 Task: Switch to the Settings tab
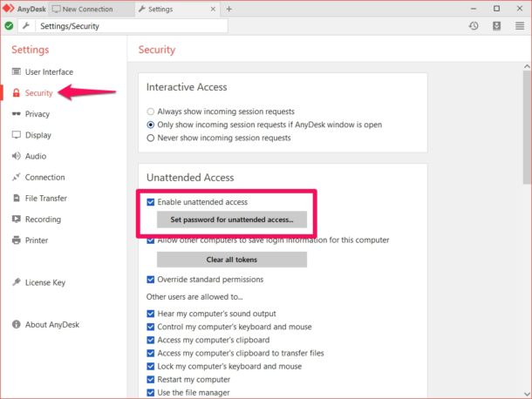click(x=176, y=10)
